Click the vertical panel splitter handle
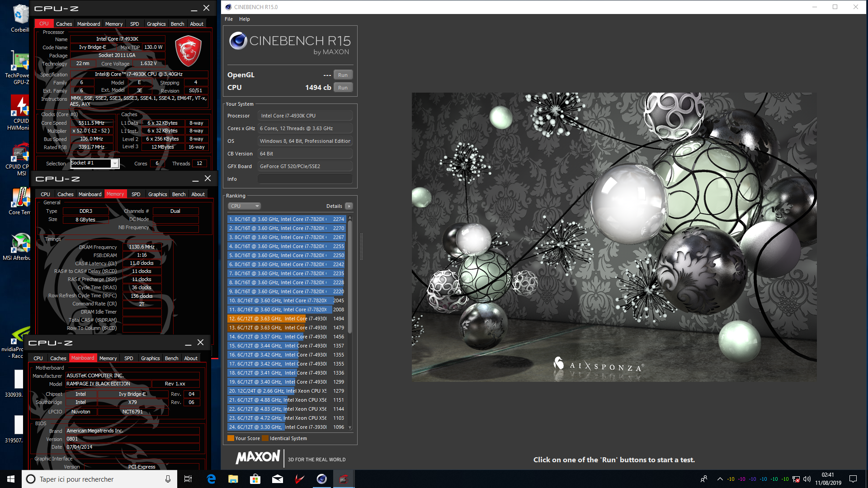868x488 pixels. (361, 246)
